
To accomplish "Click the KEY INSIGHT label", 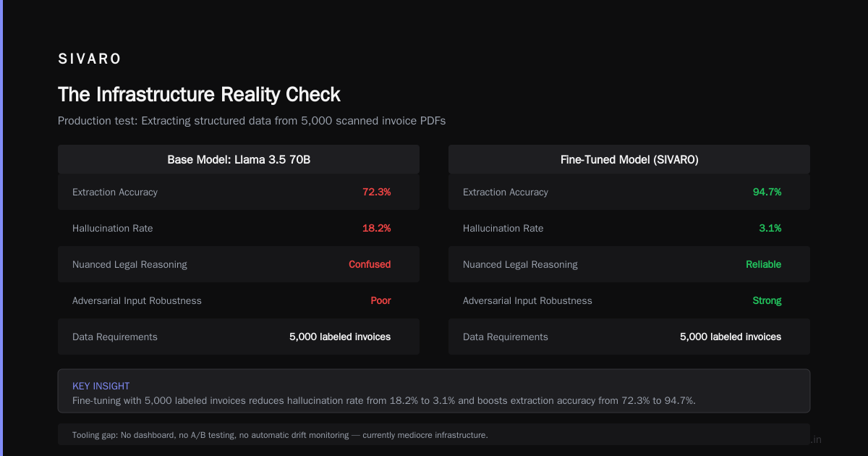I will click(101, 386).
